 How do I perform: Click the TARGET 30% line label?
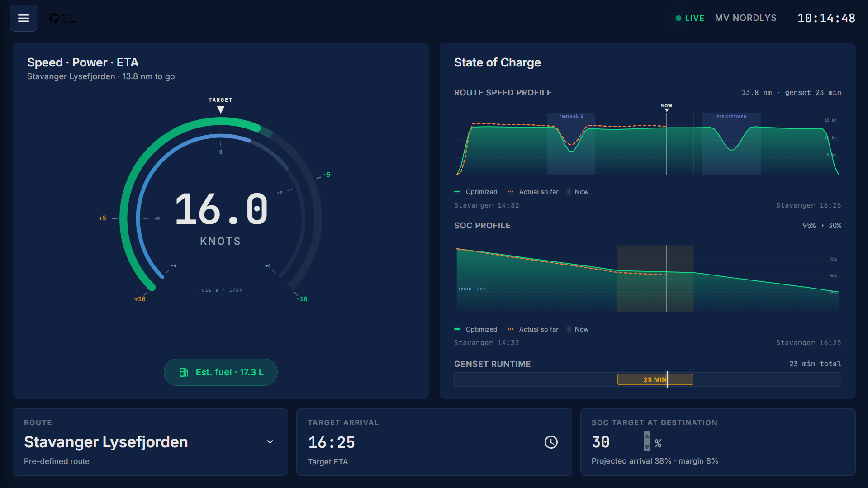(472, 289)
